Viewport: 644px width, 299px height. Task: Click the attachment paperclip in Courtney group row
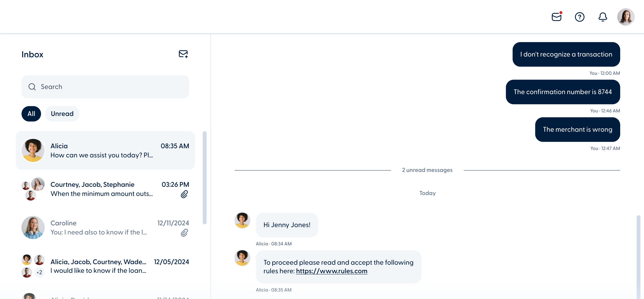click(184, 194)
